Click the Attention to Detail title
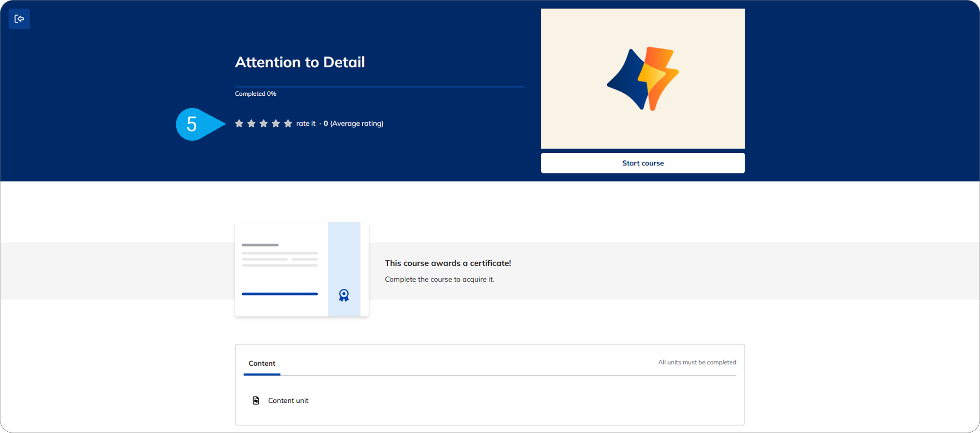This screenshot has width=980, height=433. click(x=300, y=62)
